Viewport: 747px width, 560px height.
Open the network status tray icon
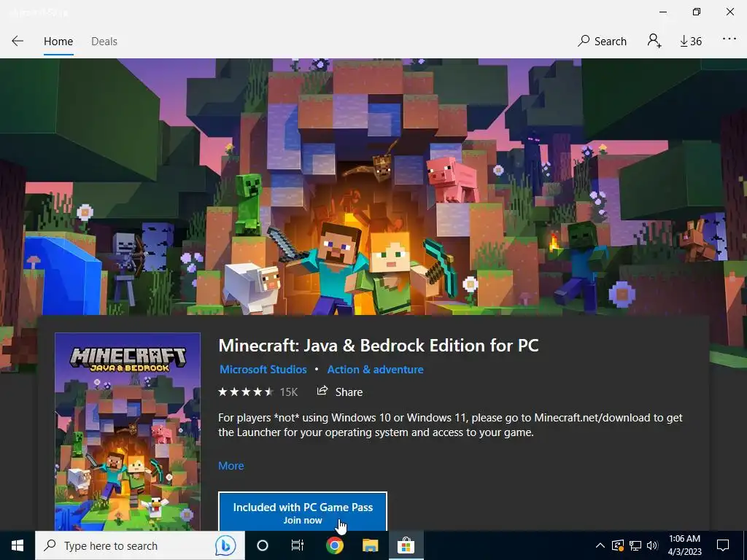click(x=635, y=545)
